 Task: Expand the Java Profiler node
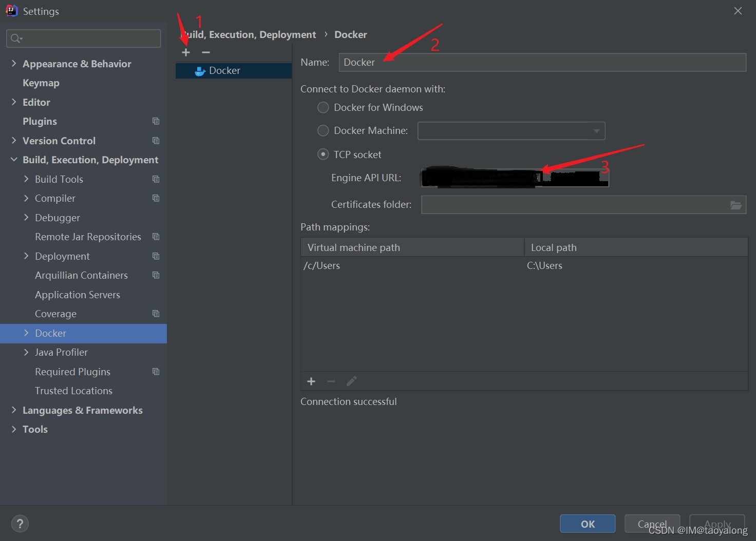[26, 352]
